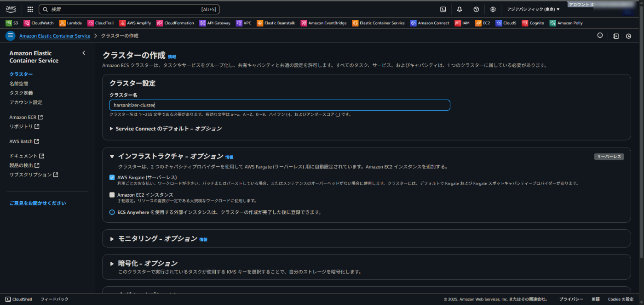Viewport: 644px width, 305px height.
Task: Click ご意見をお聞かせください feedback link
Action: click(38, 203)
